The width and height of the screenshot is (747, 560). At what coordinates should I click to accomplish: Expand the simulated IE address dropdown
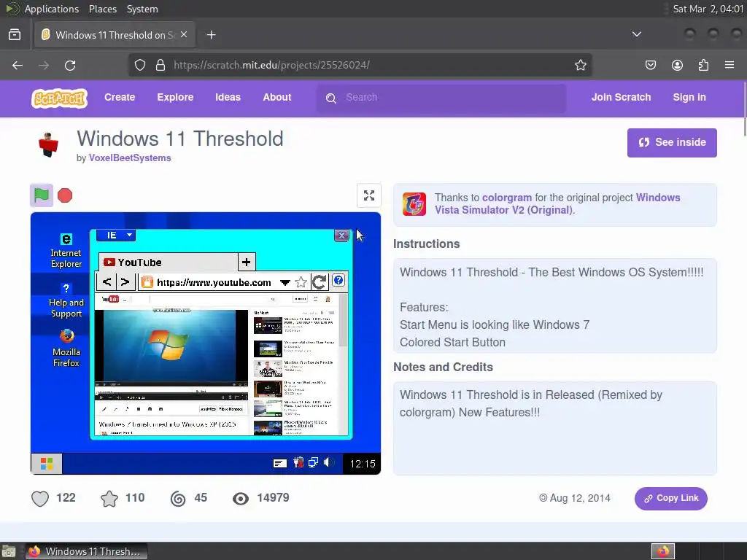pos(285,283)
